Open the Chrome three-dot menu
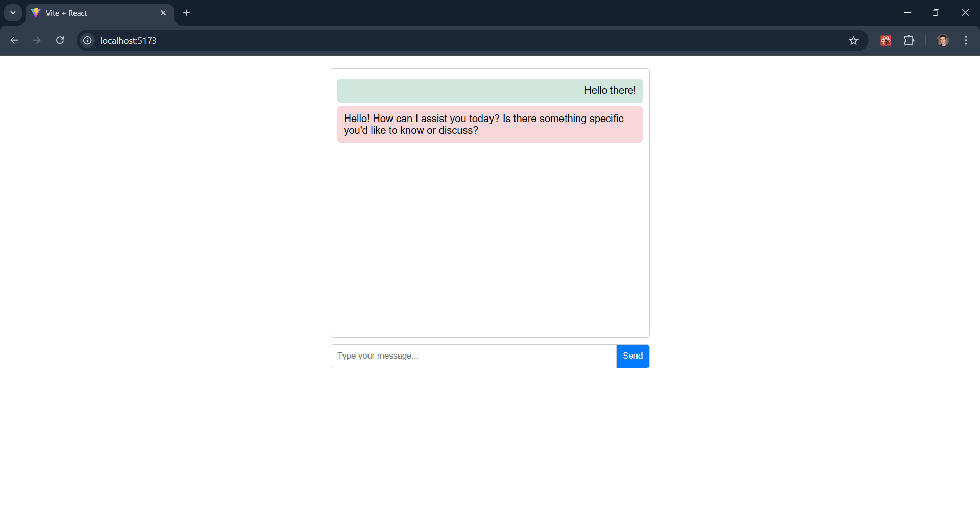Screen dimensions: 980x521 pos(966,40)
